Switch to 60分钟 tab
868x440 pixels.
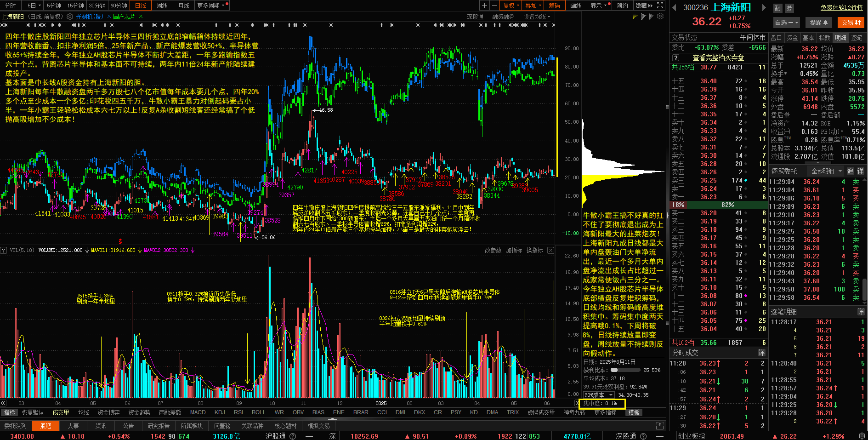pyautogui.click(x=119, y=6)
